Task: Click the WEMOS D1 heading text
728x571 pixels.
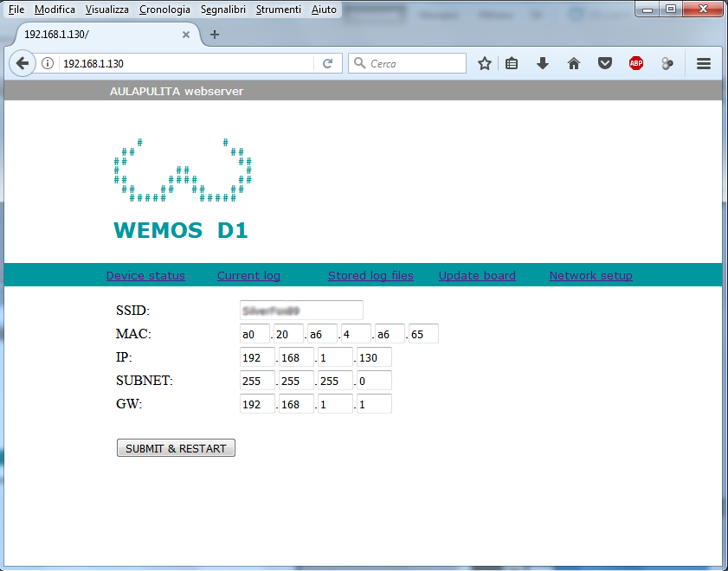Action: [x=181, y=230]
